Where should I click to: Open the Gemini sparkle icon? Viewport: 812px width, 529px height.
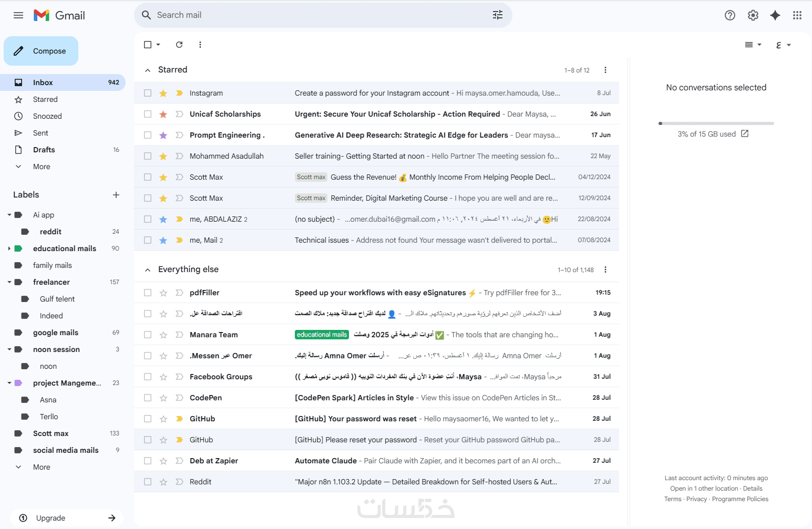point(775,15)
